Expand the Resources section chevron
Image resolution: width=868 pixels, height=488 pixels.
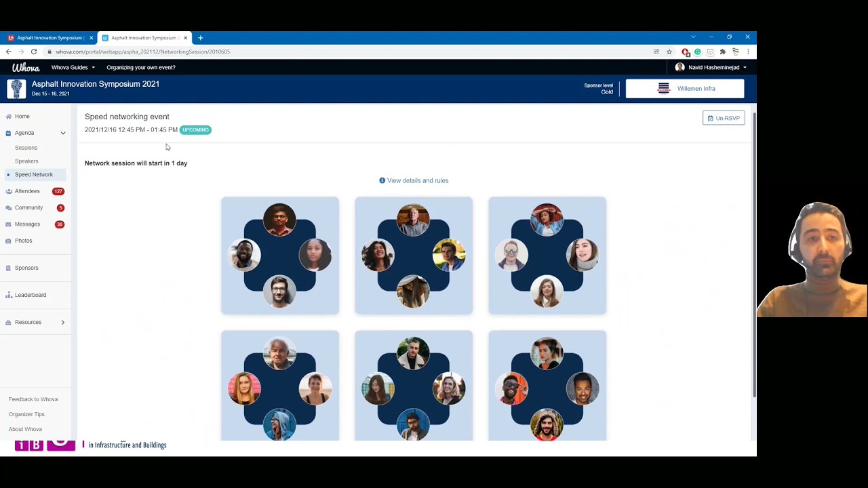click(x=63, y=323)
